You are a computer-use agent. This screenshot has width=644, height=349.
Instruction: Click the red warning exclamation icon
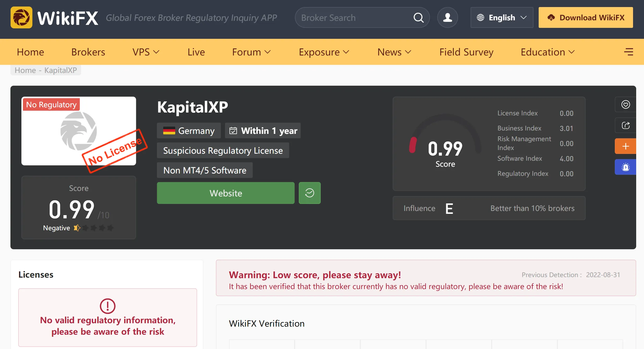[x=107, y=306]
